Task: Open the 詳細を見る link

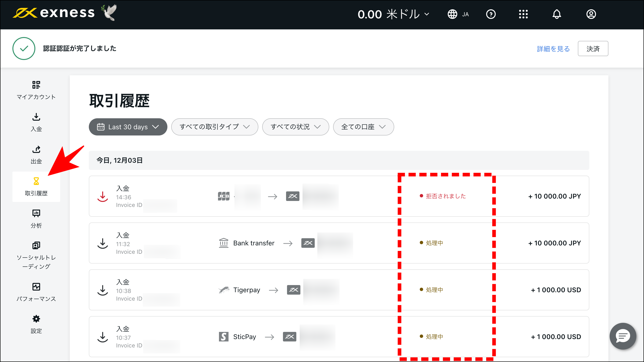Action: pyautogui.click(x=553, y=49)
